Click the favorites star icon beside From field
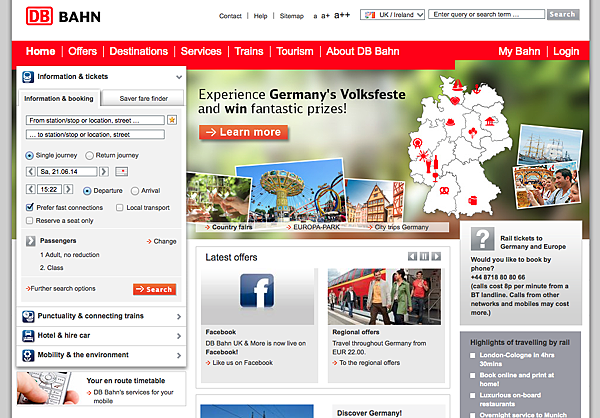The height and width of the screenshot is (418, 600). 172,120
